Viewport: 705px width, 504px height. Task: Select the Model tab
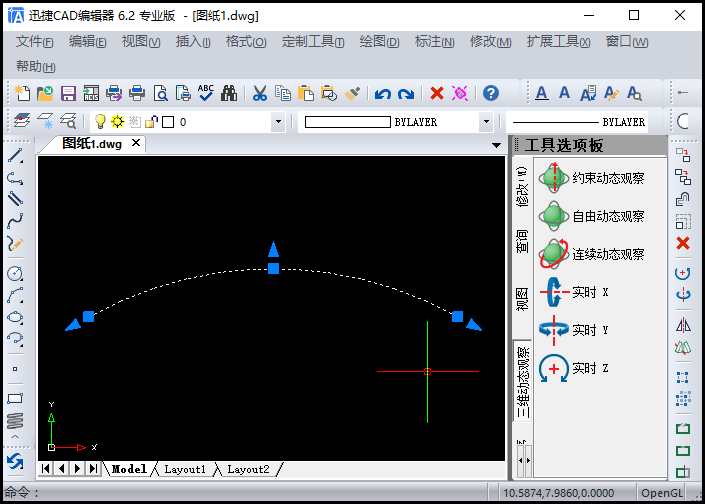[129, 469]
